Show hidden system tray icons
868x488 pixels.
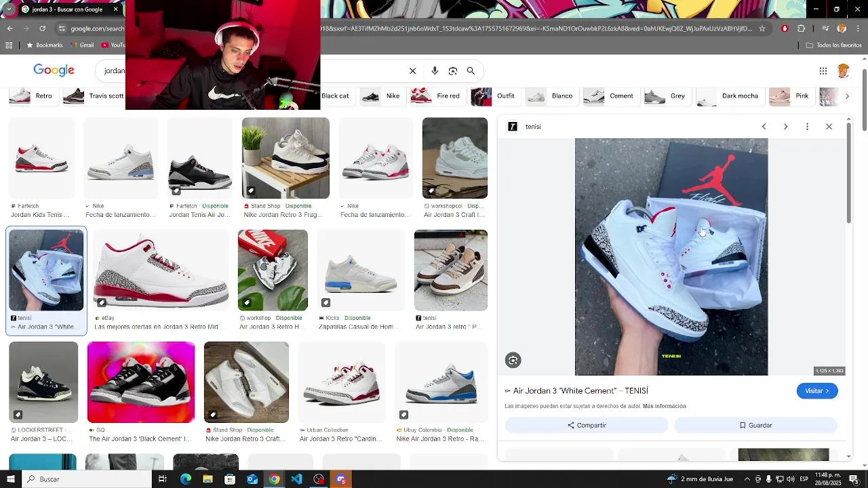pyautogui.click(x=747, y=479)
